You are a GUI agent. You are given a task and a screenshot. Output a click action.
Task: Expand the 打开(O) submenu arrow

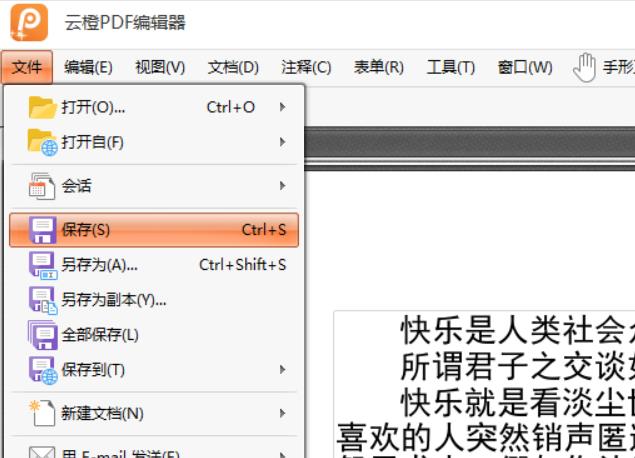coord(282,107)
